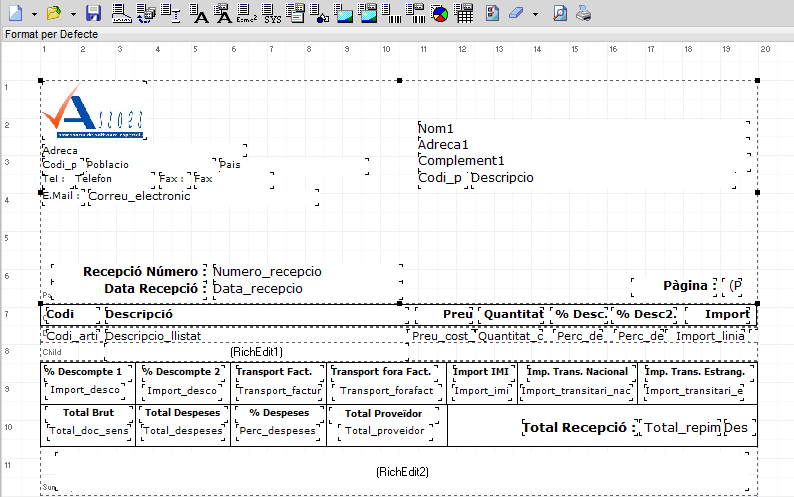This screenshot has height=497, width=794.
Task: Select the 'Total Recepció :' label
Action: tap(578, 428)
